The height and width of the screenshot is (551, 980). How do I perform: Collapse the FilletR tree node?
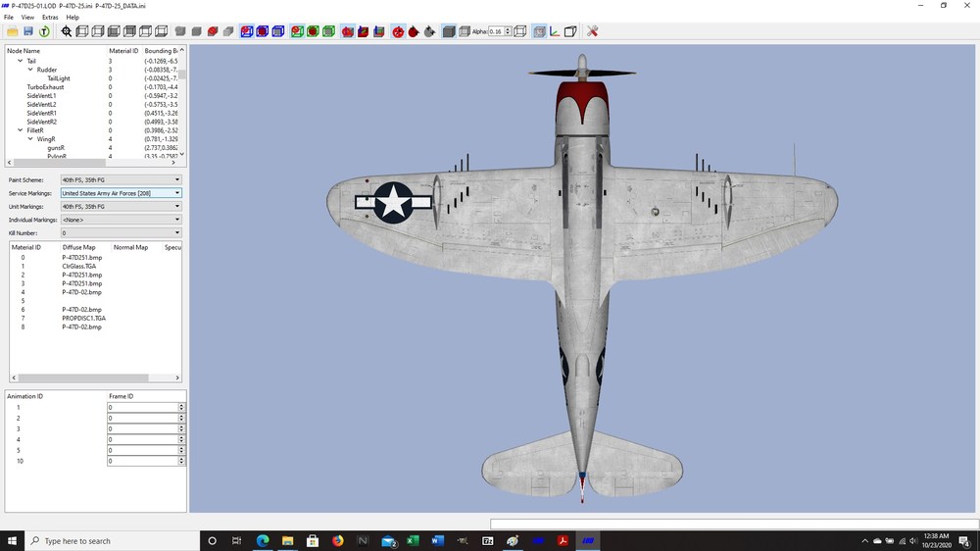point(20,130)
